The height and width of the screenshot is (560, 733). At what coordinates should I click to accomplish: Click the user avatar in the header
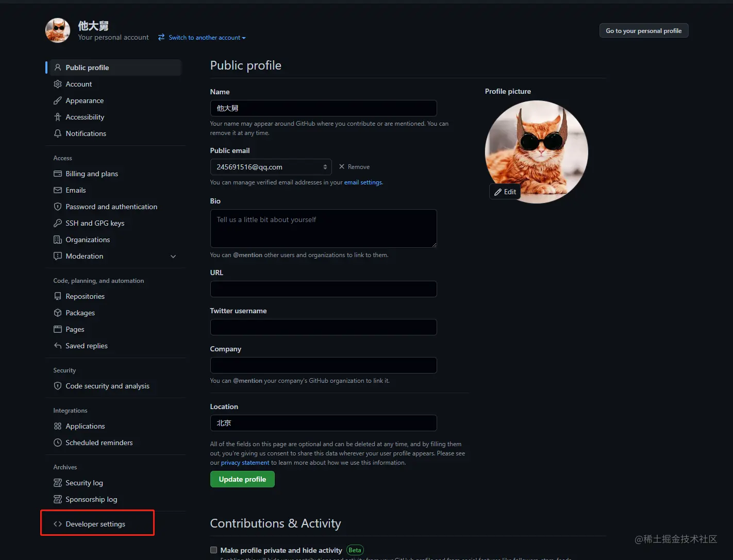(x=58, y=30)
